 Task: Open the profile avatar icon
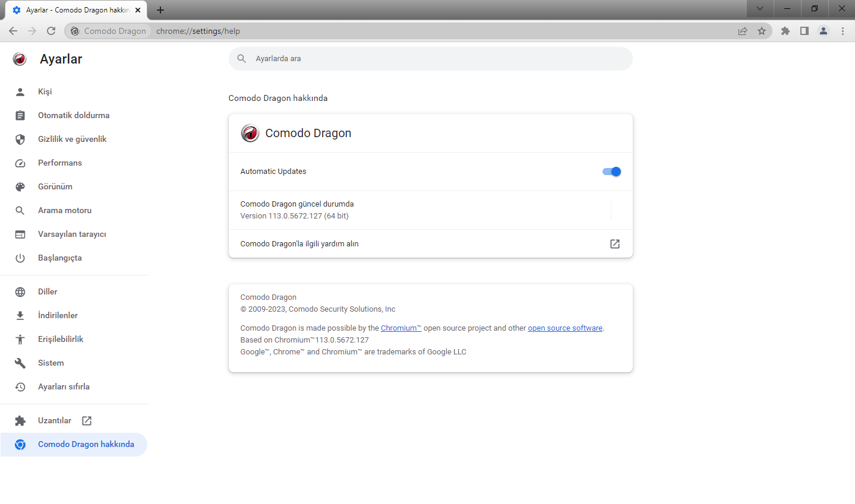(x=824, y=31)
